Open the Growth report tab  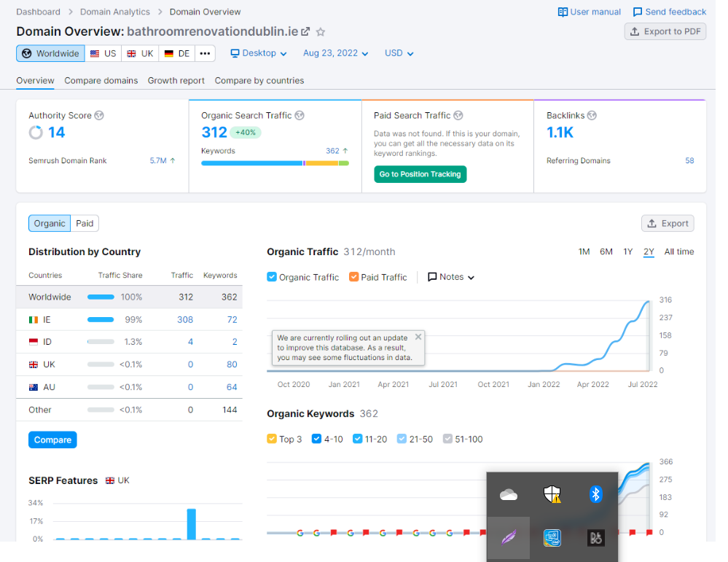(x=176, y=80)
